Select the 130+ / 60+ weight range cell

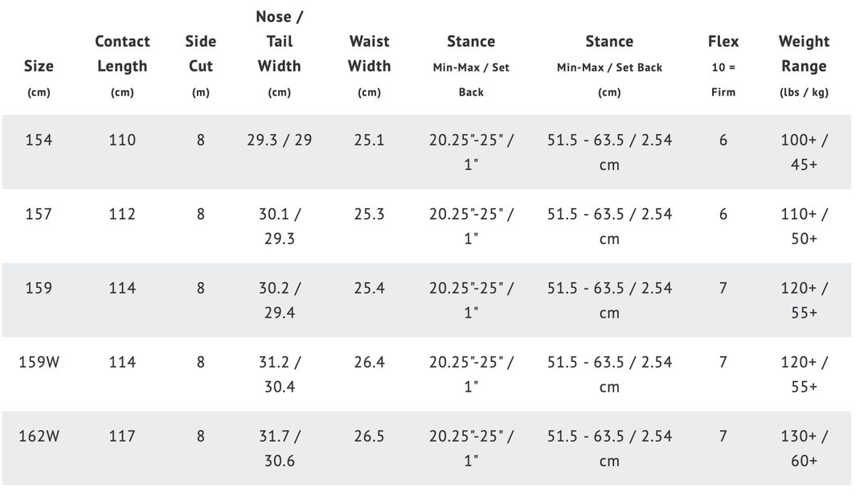click(804, 448)
